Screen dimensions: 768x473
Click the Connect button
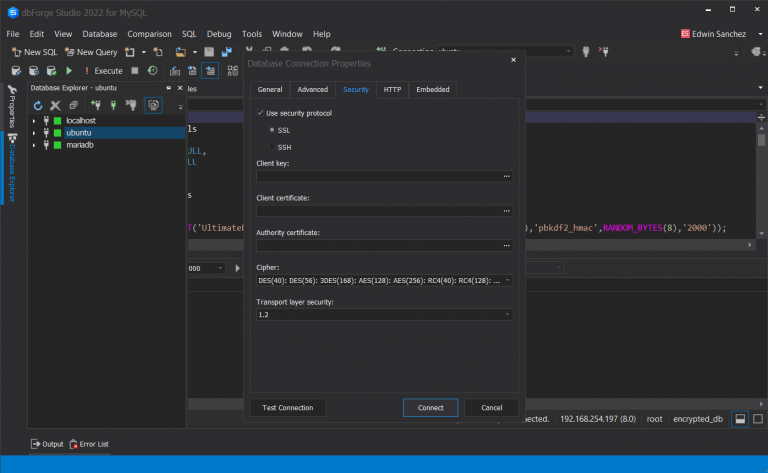[x=431, y=408]
